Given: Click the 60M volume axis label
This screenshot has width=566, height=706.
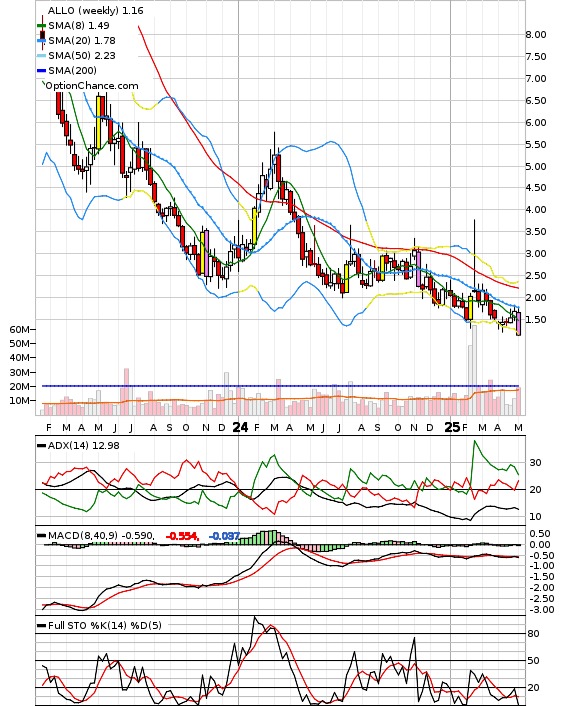Looking at the screenshot, I should (x=19, y=330).
